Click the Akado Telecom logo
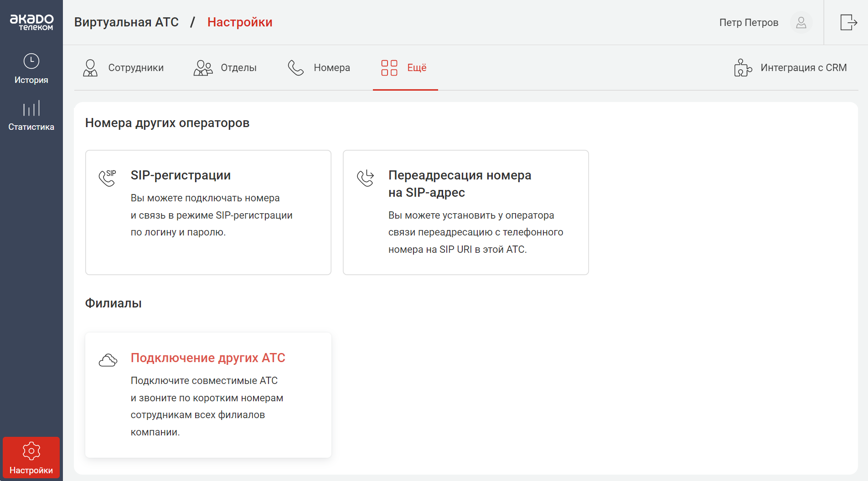 [x=31, y=22]
